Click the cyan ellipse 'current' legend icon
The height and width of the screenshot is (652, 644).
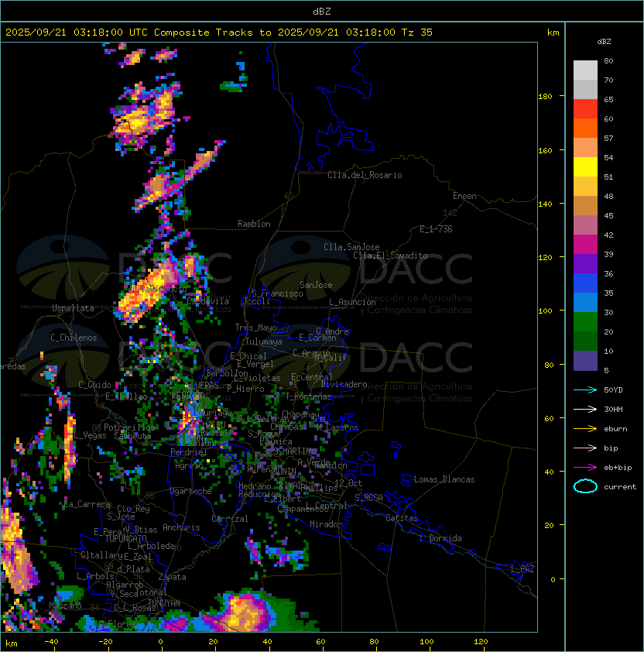[x=585, y=486]
